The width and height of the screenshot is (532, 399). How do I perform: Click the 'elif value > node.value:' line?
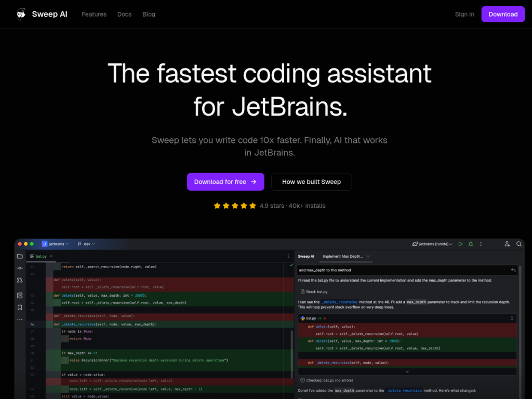pyautogui.click(x=85, y=396)
